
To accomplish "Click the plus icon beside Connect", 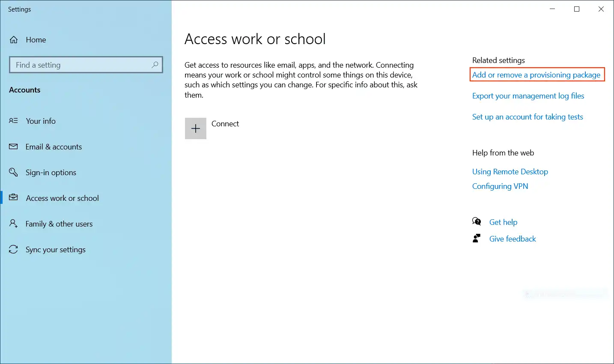I will 196,128.
